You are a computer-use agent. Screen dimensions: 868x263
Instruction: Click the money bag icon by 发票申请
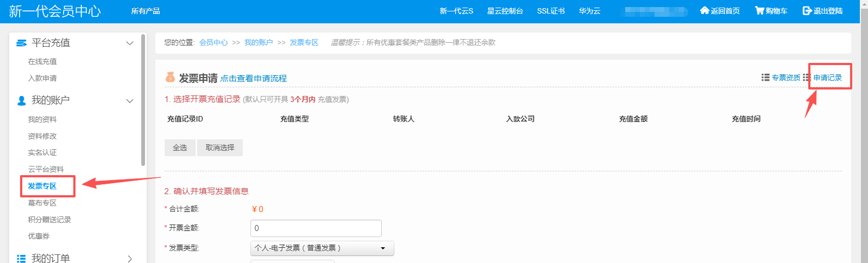[x=171, y=77]
